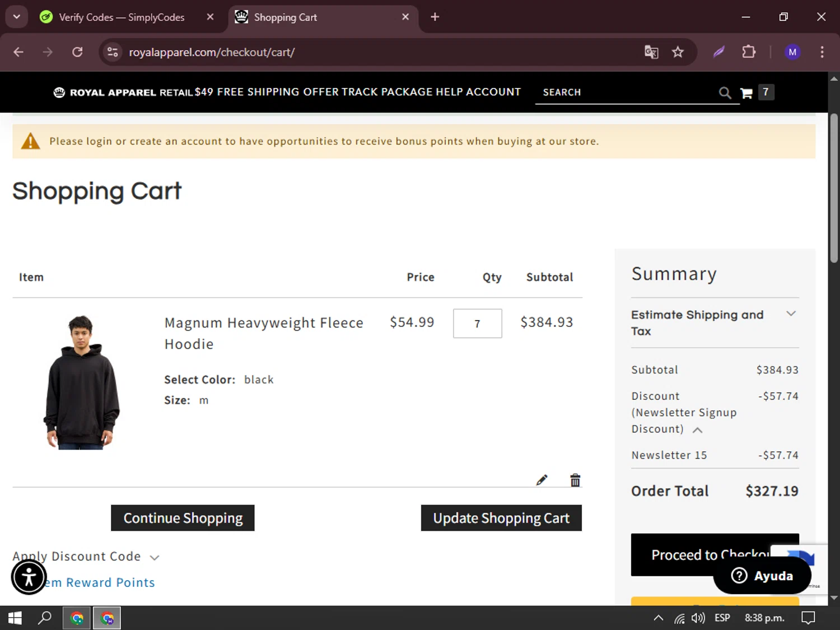Click the hoodie product thumbnail
This screenshot has width=840, height=630.
click(x=82, y=382)
